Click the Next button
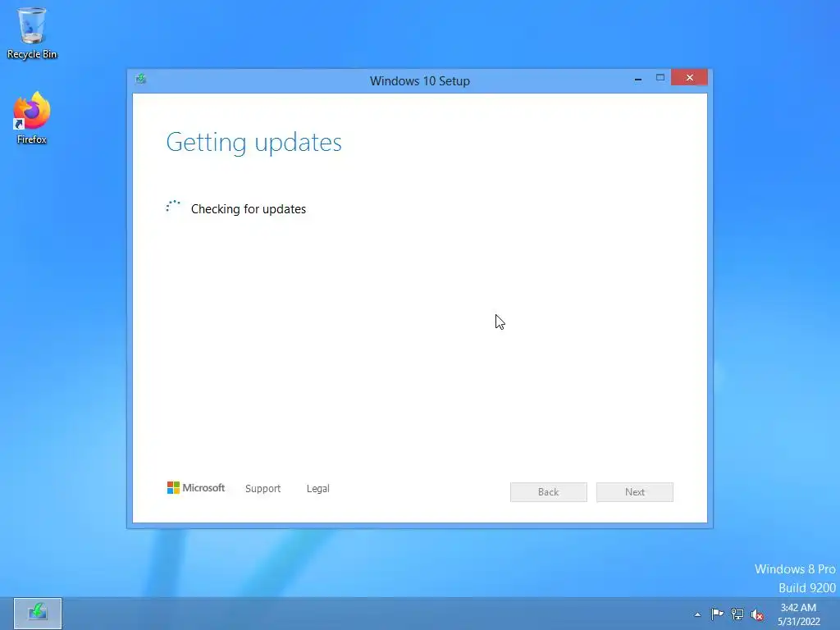The image size is (840, 630). [x=634, y=492]
